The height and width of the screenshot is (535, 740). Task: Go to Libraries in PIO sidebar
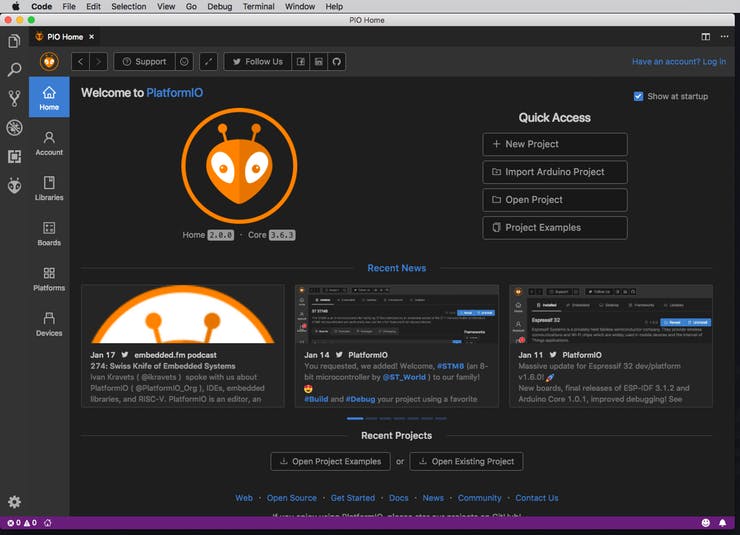[49, 188]
